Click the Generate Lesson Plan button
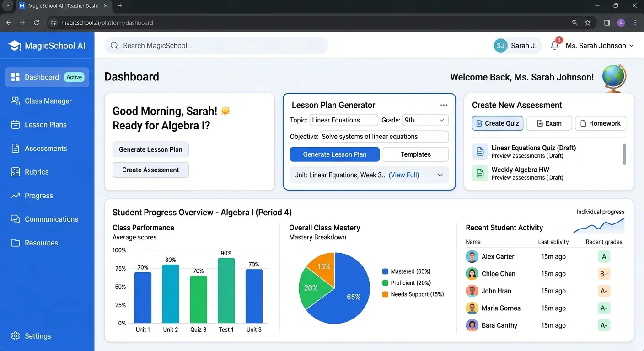The image size is (644, 351). point(334,154)
